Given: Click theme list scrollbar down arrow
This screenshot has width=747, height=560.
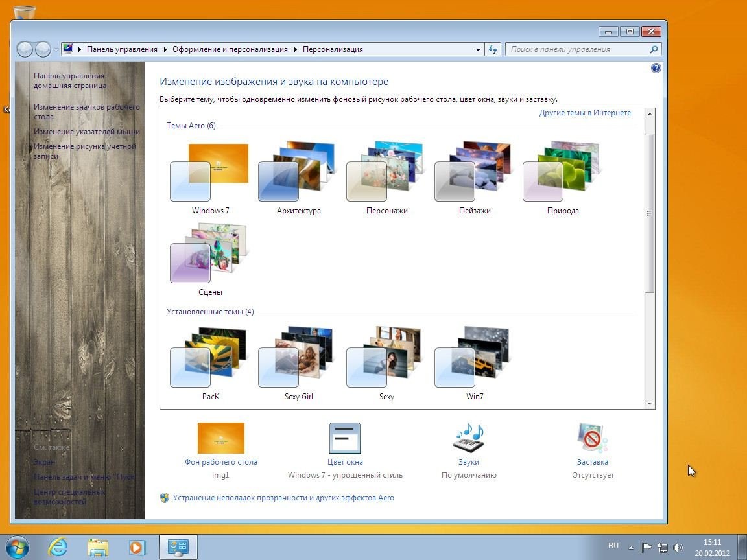Looking at the screenshot, I should tap(649, 403).
